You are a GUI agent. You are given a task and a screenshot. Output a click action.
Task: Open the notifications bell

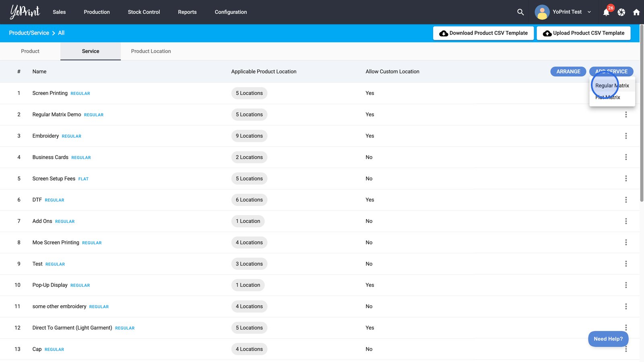click(x=606, y=12)
